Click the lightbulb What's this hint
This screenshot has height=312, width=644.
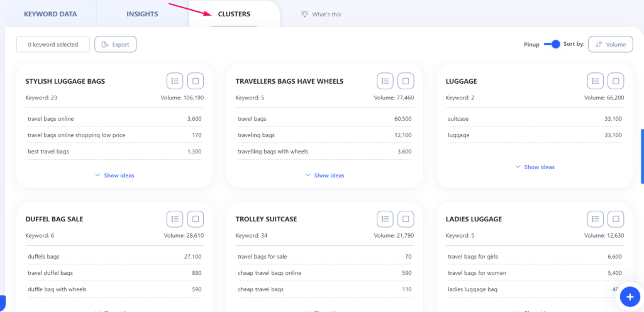(321, 14)
